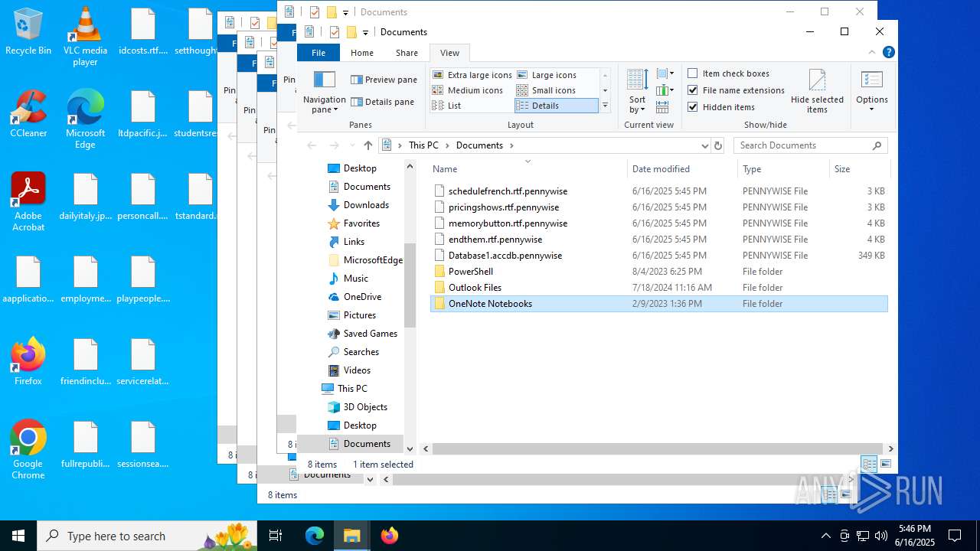980x551 pixels.
Task: Click Size all columns to fit icon
Action: point(663,108)
